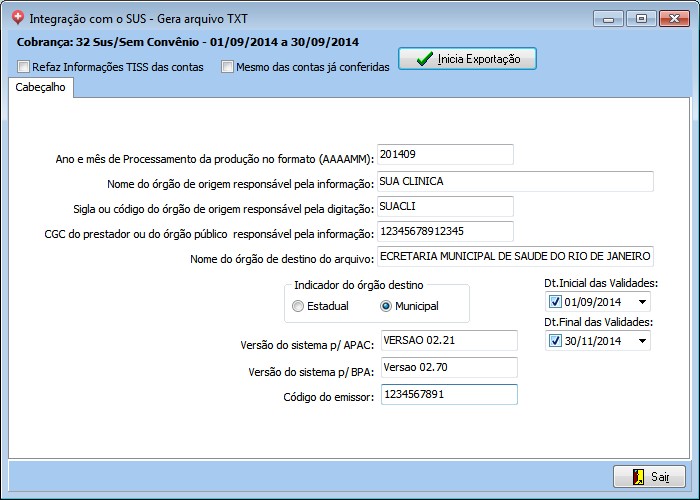
Task: Edit the CGC do prestador field
Action: point(445,232)
